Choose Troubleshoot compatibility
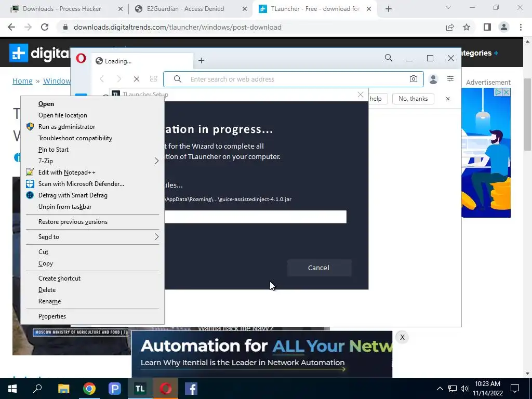The image size is (532, 399). tap(92, 138)
